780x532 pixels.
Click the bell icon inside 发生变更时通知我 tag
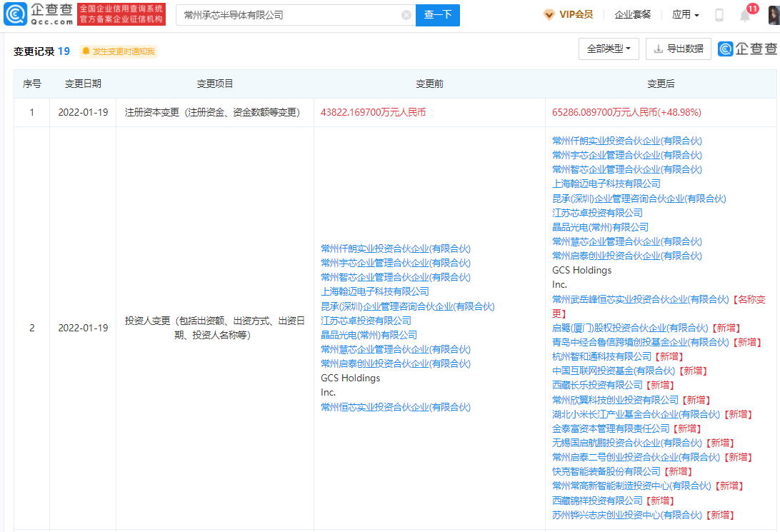tap(84, 51)
